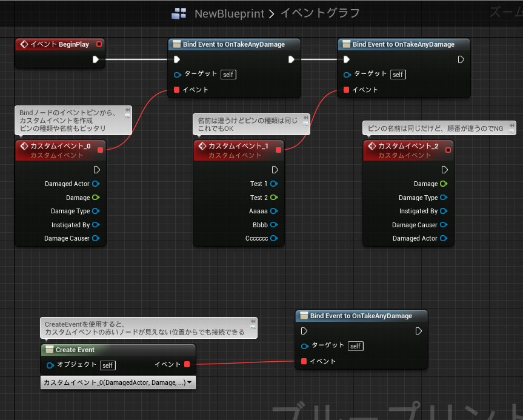The image size is (523, 420).
Task: Toggle pin on CreateEvent comment bubble
Action: [253, 321]
